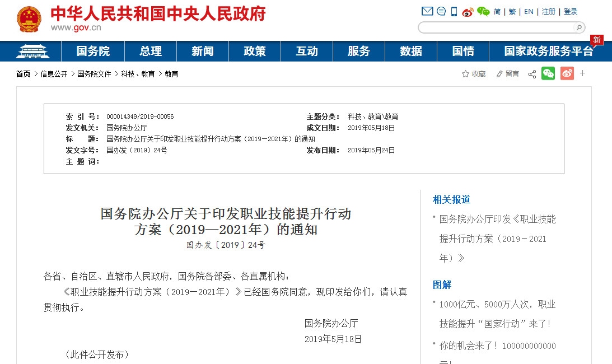
Task: Add page to favorites with 收藏 star
Action: pos(474,74)
